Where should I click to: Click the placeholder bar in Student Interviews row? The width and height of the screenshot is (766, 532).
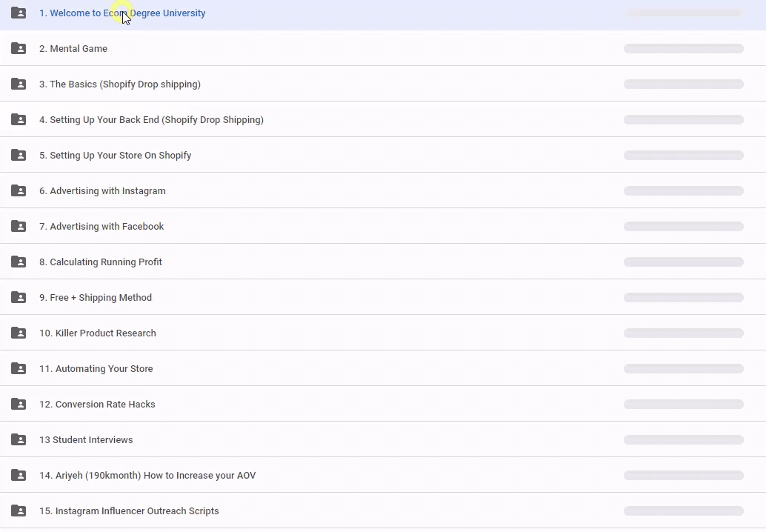click(683, 440)
